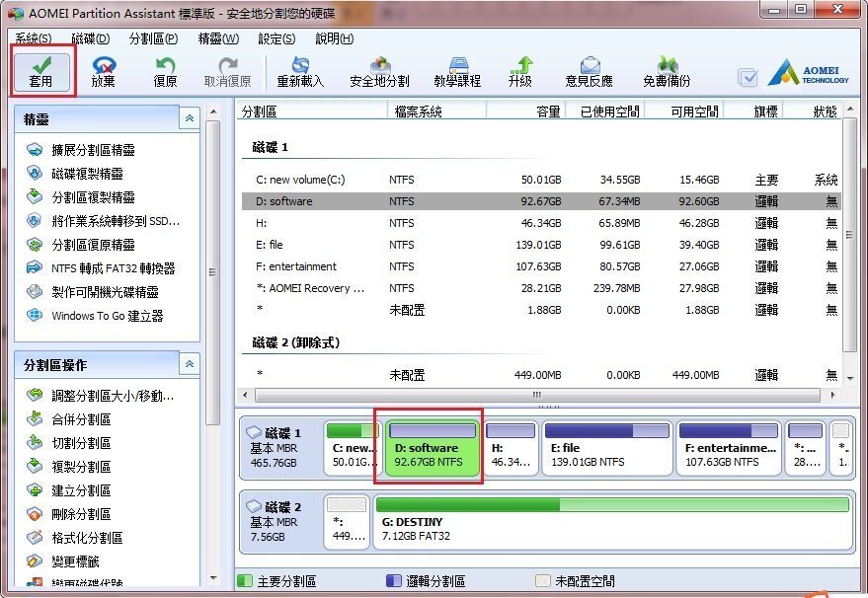Launch 分割區復原精靈 wizard
Screen dimensions: 868x598
(x=81, y=245)
